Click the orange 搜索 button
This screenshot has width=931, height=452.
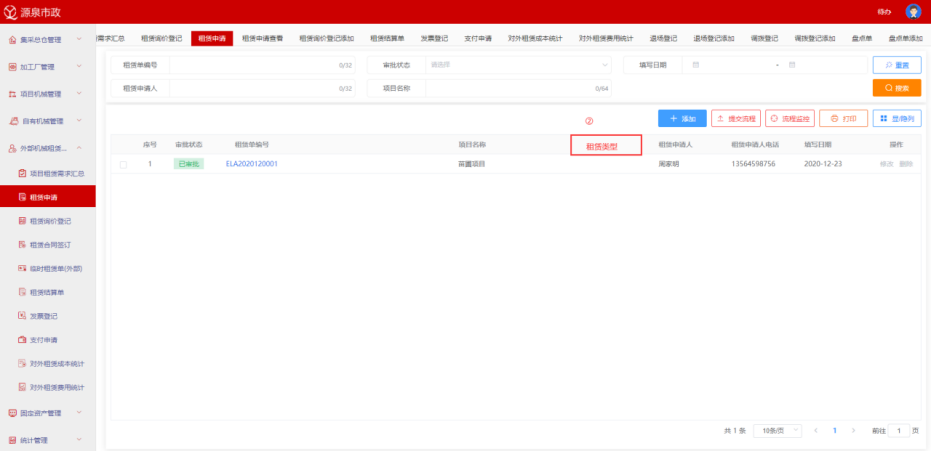pyautogui.click(x=896, y=88)
